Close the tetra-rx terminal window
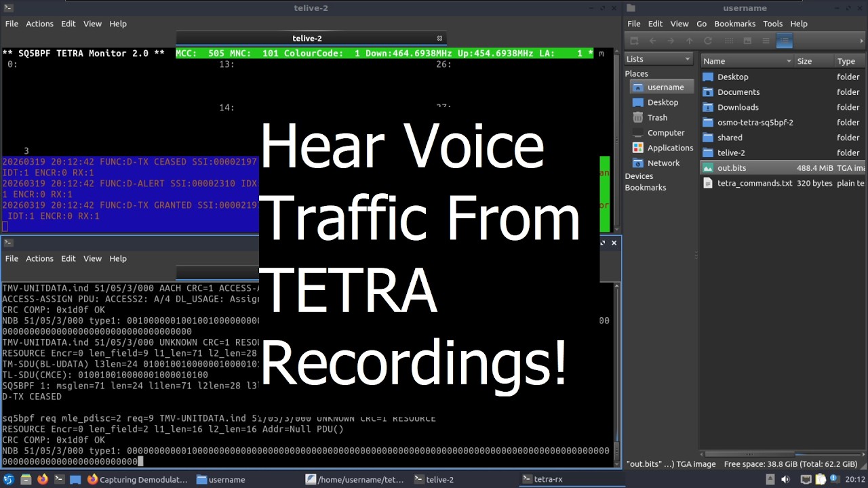Screen dimensions: 868x488 coord(614,243)
